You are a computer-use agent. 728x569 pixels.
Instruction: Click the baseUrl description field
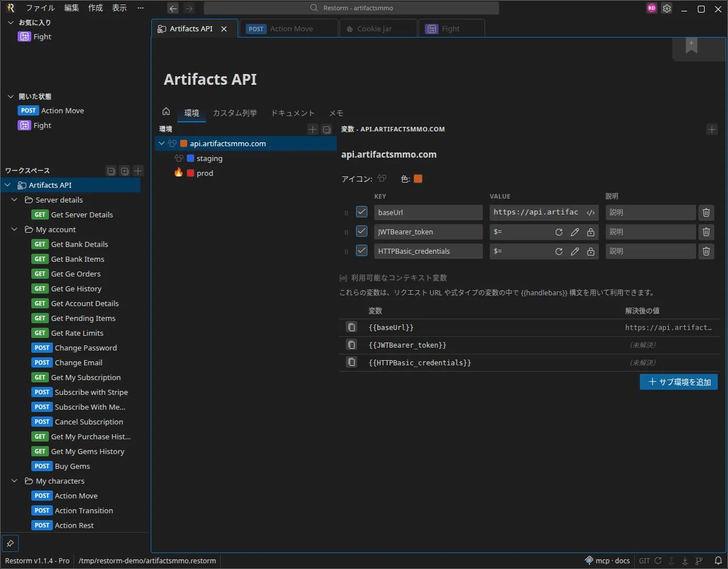point(651,212)
